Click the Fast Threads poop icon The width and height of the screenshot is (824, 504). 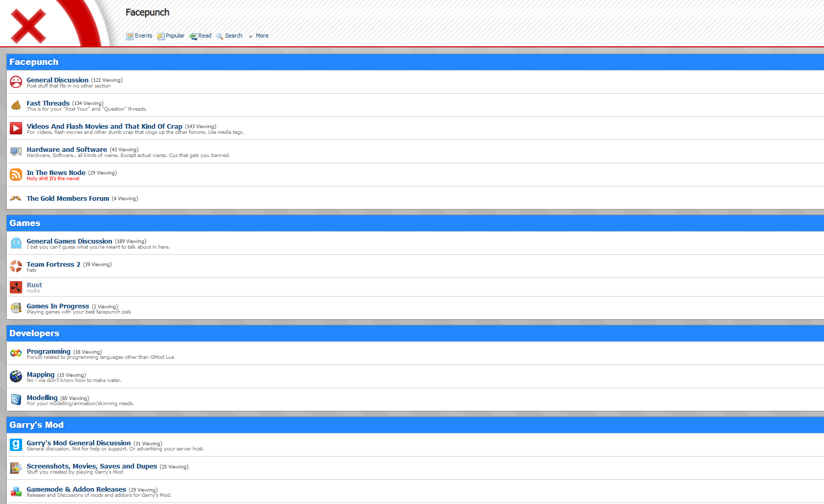(16, 105)
